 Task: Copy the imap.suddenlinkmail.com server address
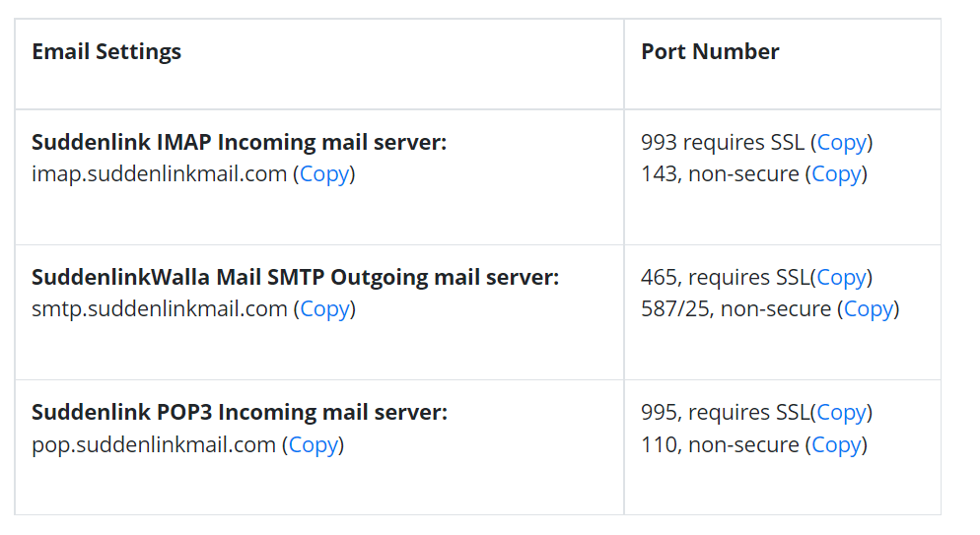pos(324,174)
